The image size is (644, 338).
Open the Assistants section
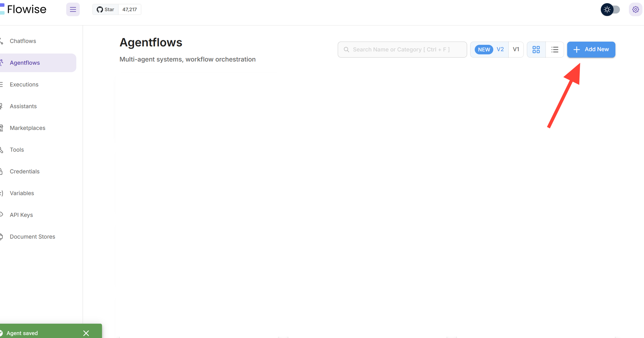[x=23, y=106]
